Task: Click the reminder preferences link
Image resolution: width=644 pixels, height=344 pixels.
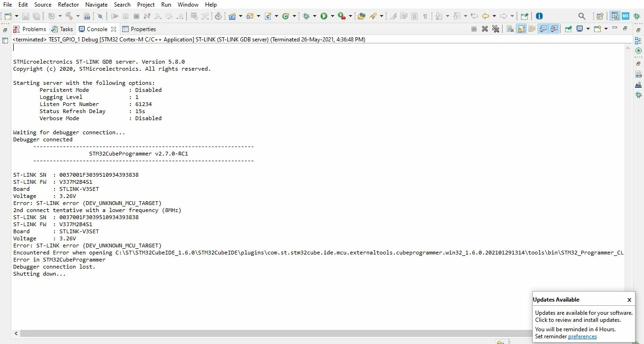Action: 582,336
